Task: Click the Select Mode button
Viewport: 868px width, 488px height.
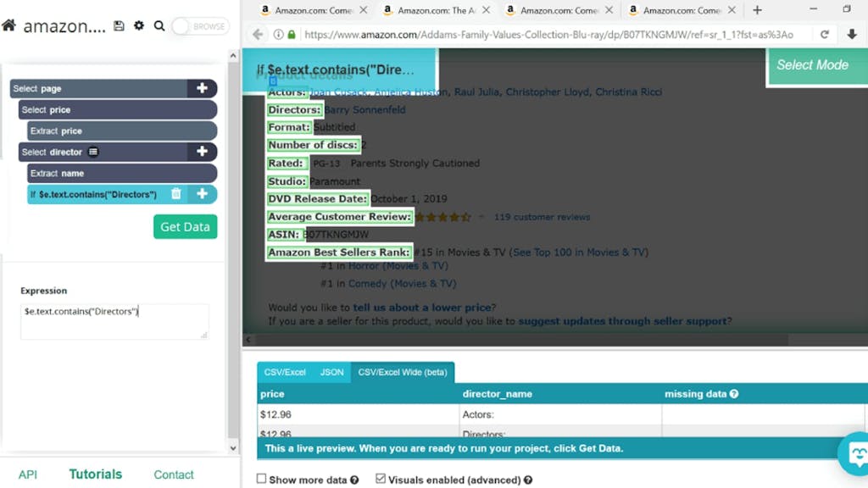Action: (x=818, y=66)
